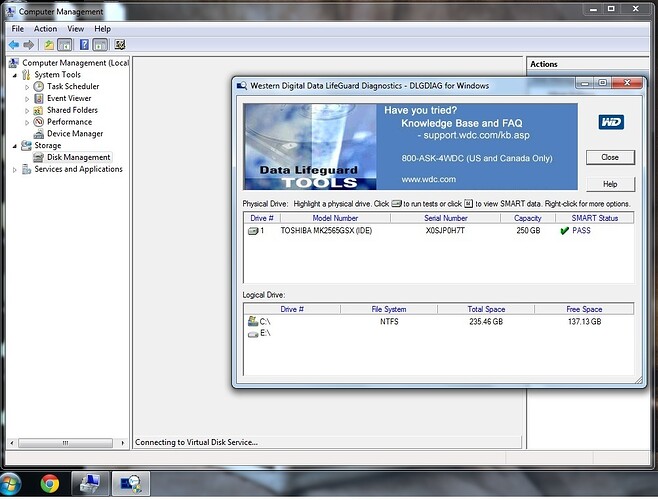Screen dimensions: 658x500
Task: Click the Help button in DLGDIAG
Action: [x=610, y=184]
